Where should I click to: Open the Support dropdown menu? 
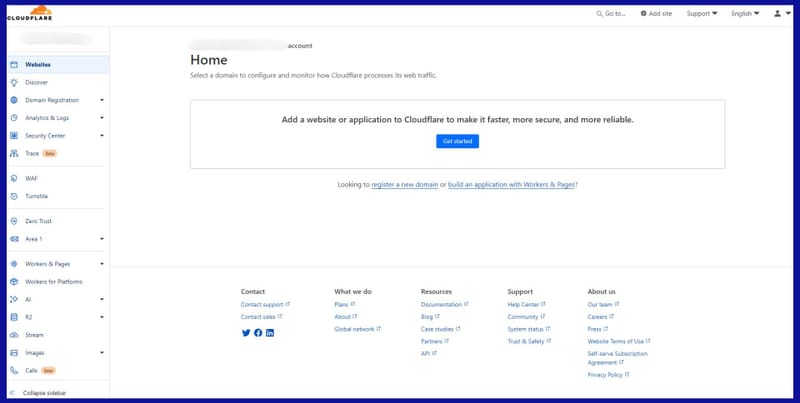[701, 14]
